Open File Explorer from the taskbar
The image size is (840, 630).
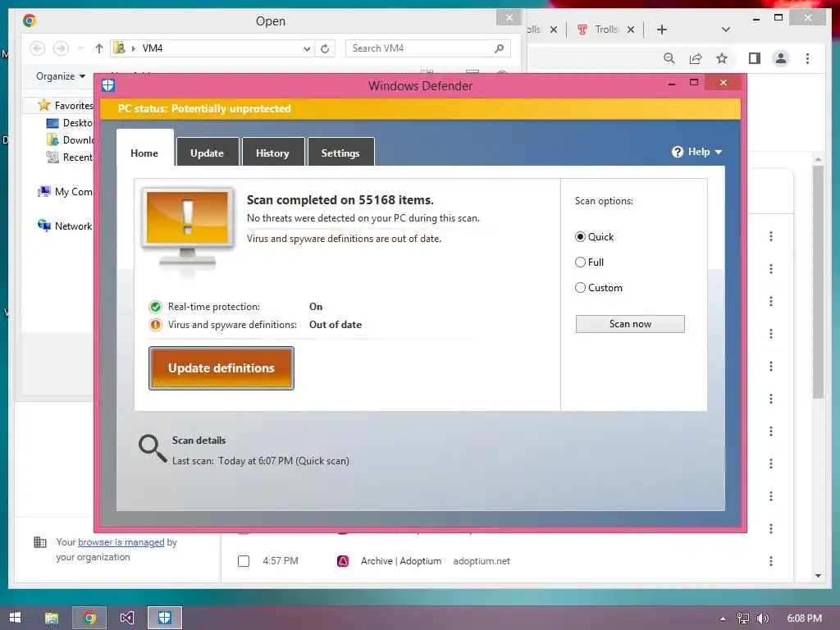[x=52, y=618]
